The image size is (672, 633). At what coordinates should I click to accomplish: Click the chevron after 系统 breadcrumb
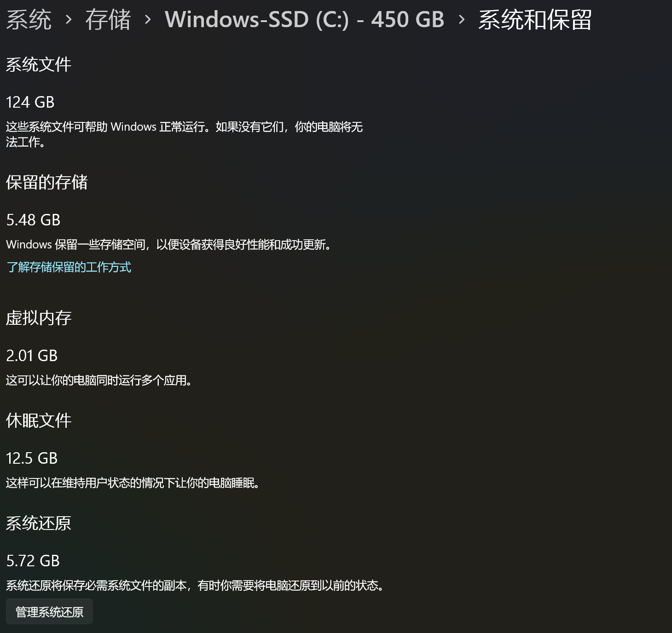[x=69, y=20]
